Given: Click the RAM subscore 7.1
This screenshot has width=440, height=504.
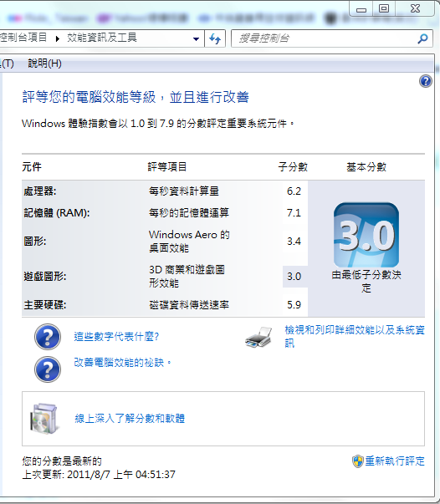Looking at the screenshot, I should pyautogui.click(x=294, y=213).
